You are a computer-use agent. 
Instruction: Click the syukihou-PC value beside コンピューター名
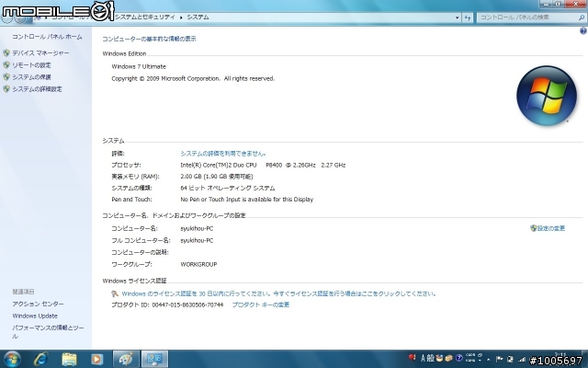tap(197, 229)
